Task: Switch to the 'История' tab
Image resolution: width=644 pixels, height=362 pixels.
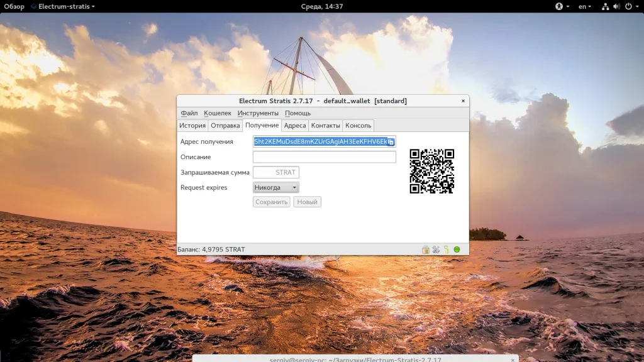Action: (192, 126)
